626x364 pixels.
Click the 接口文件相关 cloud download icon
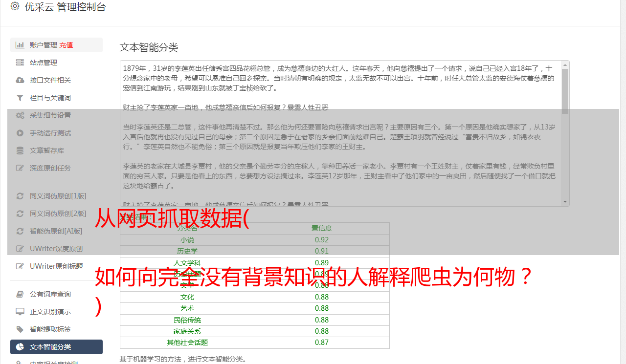tap(20, 80)
